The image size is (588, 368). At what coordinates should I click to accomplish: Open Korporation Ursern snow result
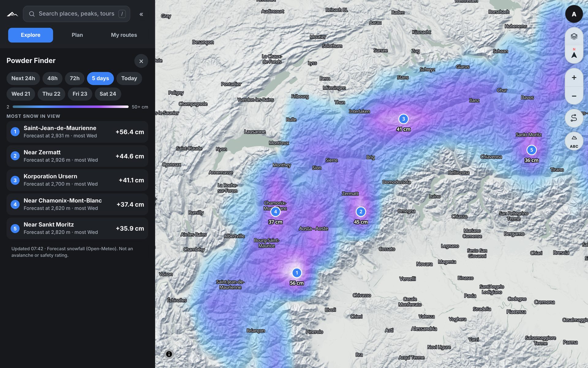77,180
